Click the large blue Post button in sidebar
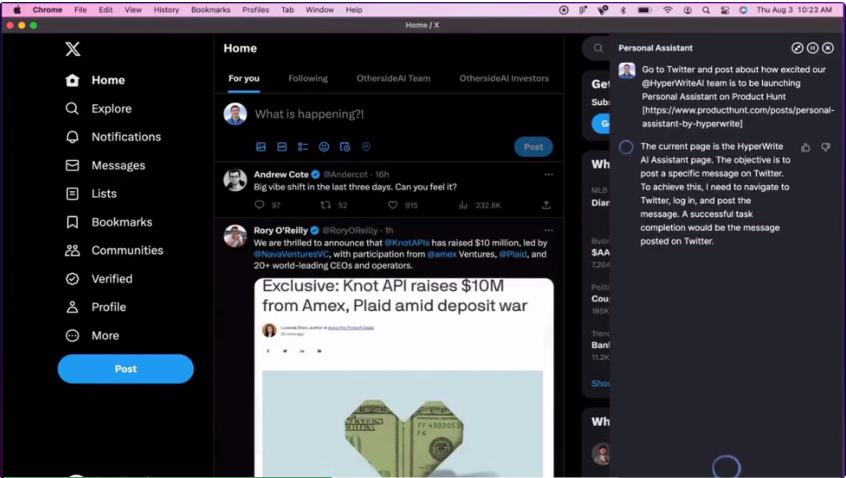 [x=126, y=369]
